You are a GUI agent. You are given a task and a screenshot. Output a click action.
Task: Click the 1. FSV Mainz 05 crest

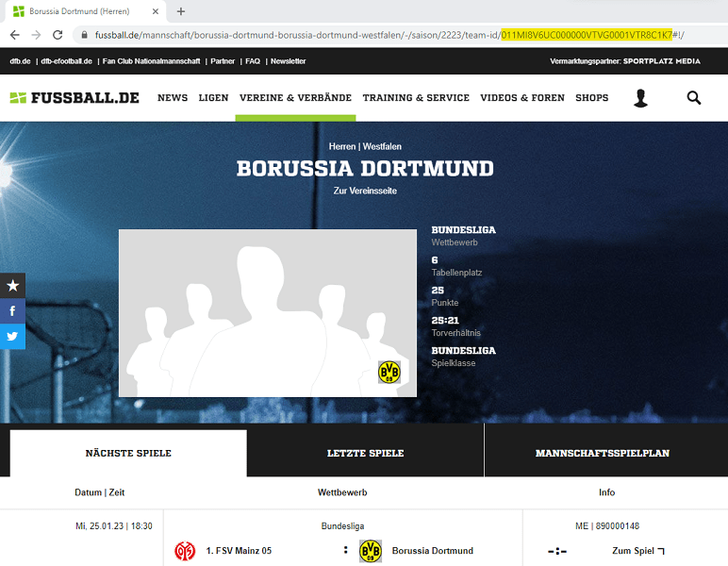[185, 551]
